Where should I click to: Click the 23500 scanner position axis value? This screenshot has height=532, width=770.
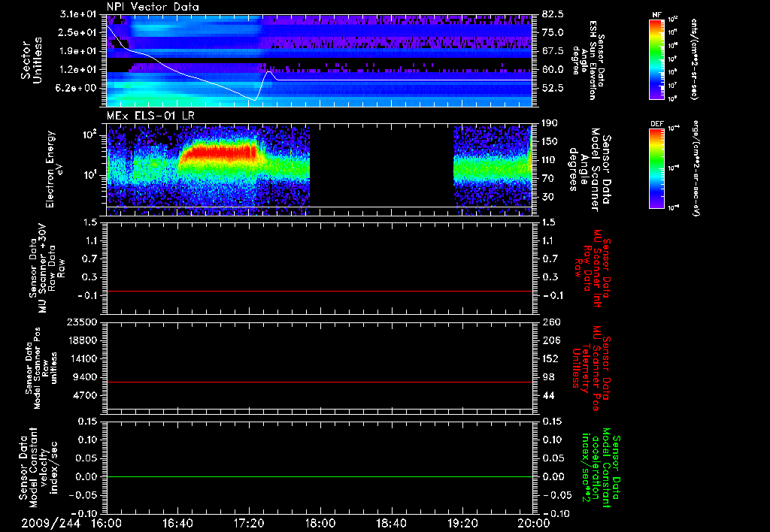pos(83,322)
